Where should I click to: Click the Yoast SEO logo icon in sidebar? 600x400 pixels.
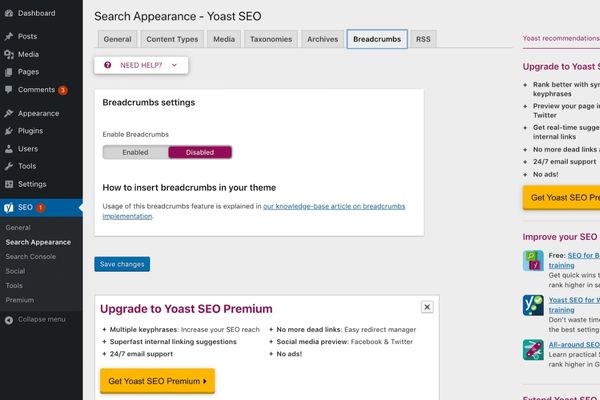pos(8,207)
